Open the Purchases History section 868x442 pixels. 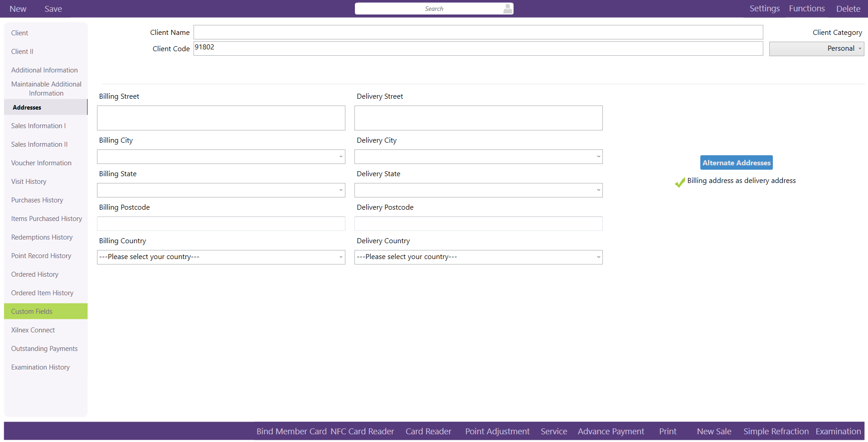37,200
